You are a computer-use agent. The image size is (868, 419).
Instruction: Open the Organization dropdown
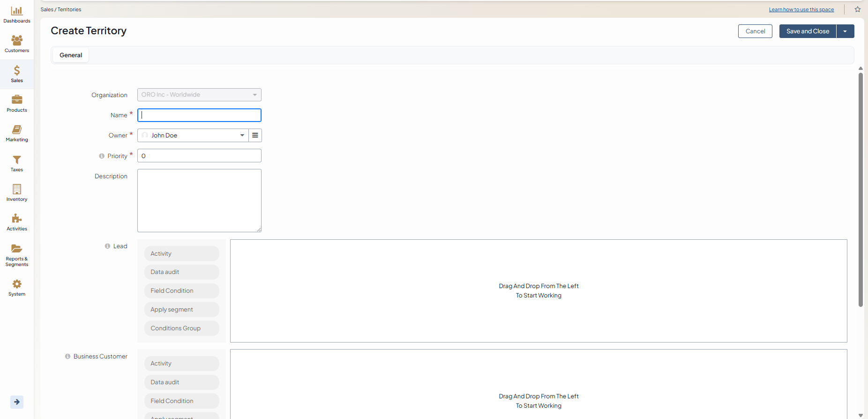[x=199, y=95]
